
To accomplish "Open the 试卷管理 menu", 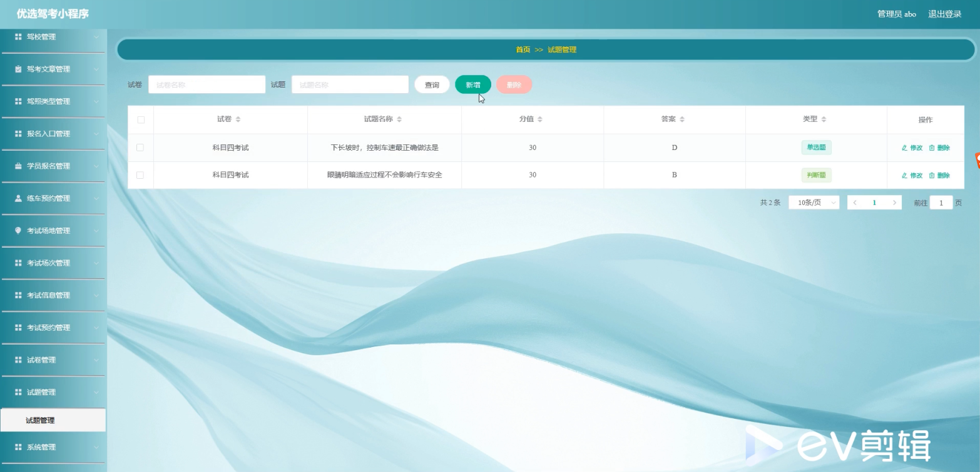I will point(53,360).
